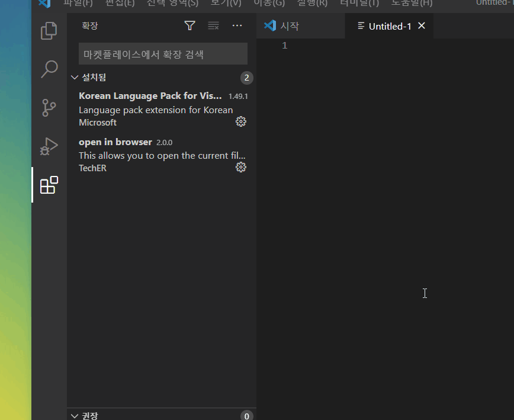Open the 터미널(T) menu

[x=359, y=4]
